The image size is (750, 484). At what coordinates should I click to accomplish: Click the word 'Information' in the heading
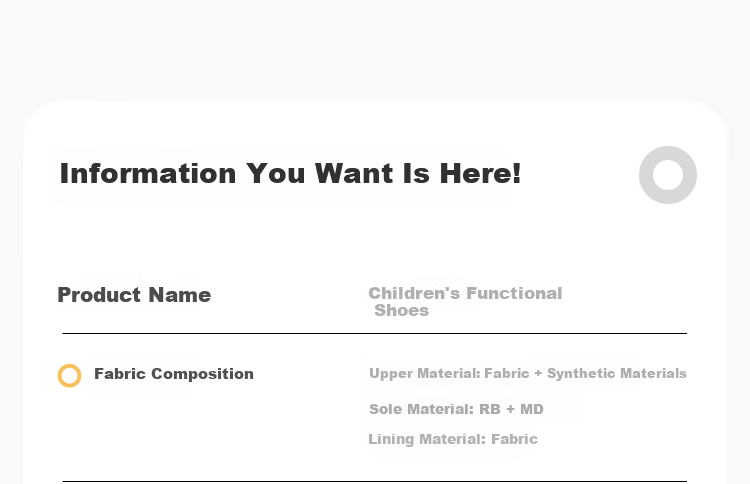click(x=148, y=173)
